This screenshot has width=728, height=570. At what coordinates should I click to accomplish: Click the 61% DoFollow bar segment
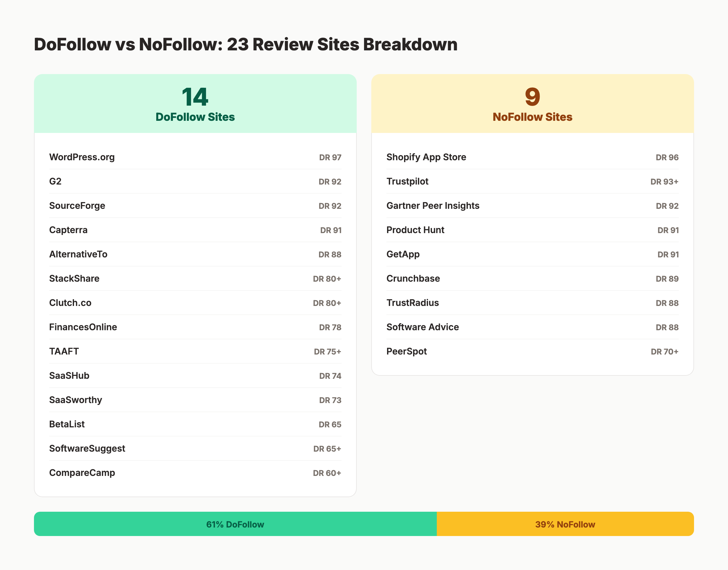click(x=235, y=524)
